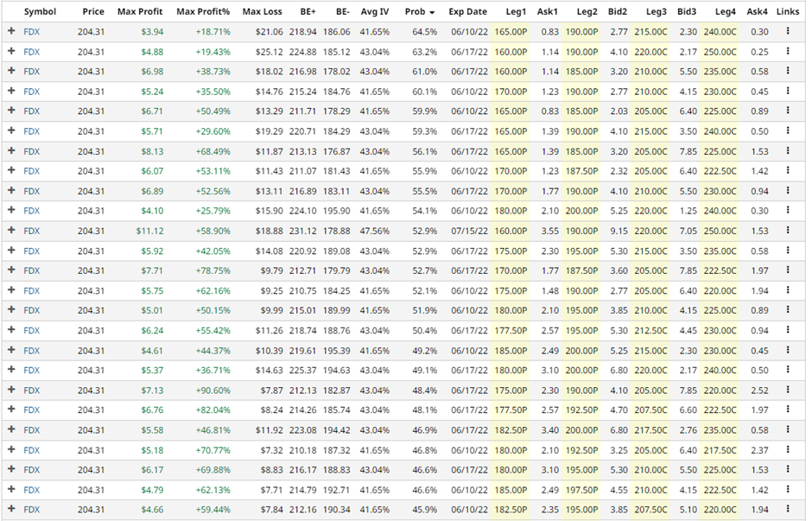
Task: Click the FDX symbol in the $5.92 profit row
Action: point(32,251)
